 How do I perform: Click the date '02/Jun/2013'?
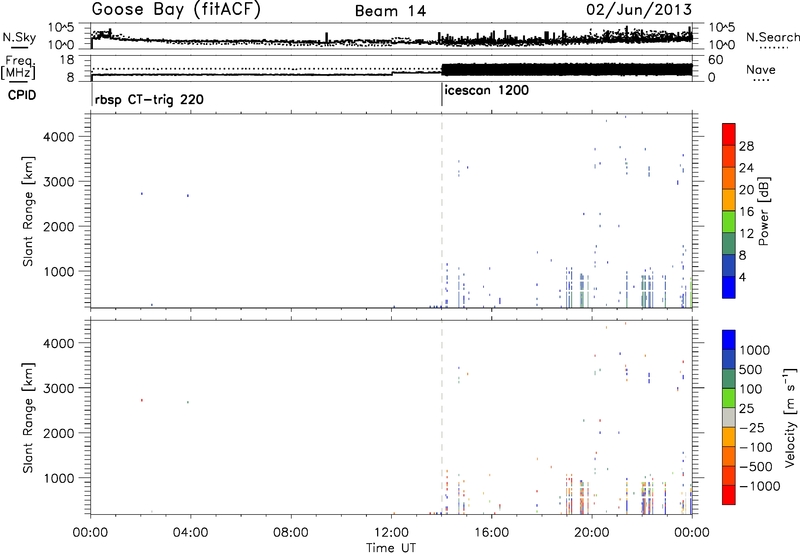pos(639,10)
